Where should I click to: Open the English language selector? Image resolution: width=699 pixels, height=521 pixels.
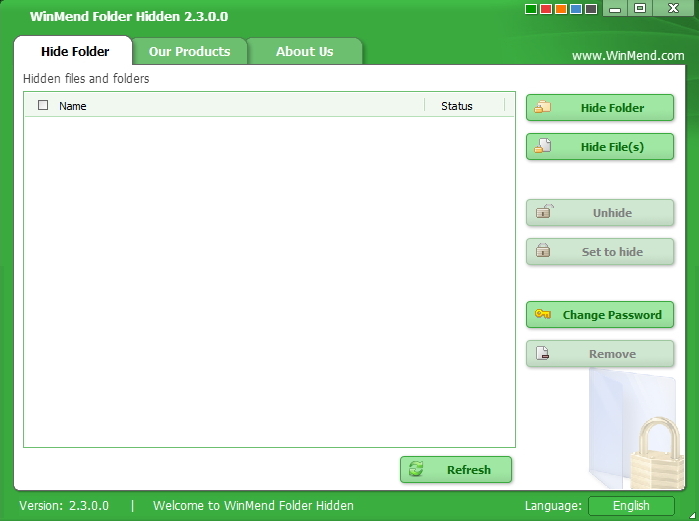pos(631,505)
